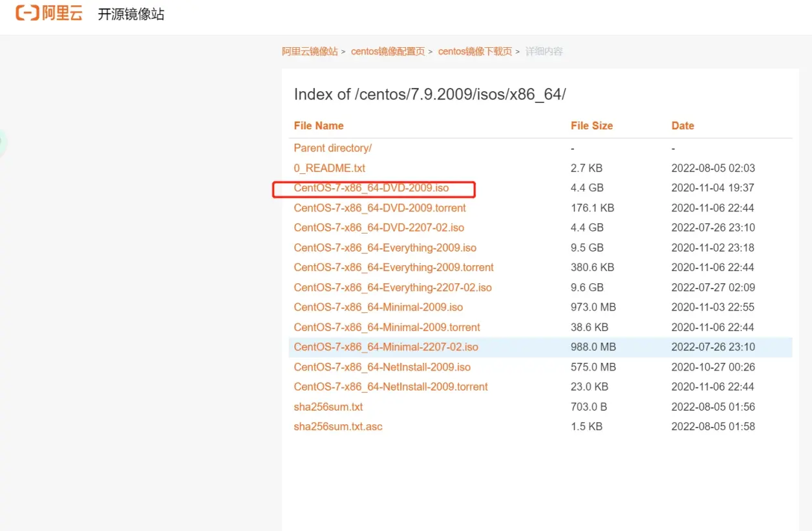812x531 pixels.
Task: Click the Aliyun logo icon
Action: click(x=49, y=13)
